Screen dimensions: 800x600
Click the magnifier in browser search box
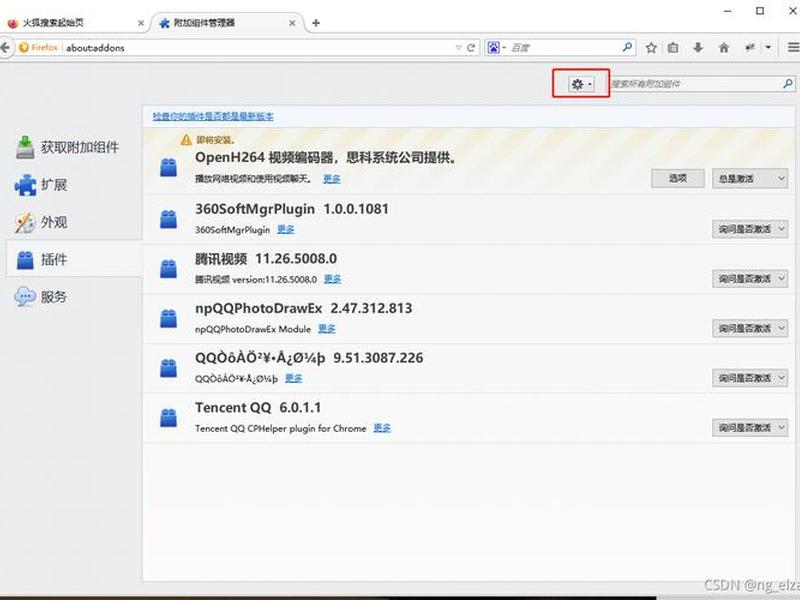click(628, 47)
